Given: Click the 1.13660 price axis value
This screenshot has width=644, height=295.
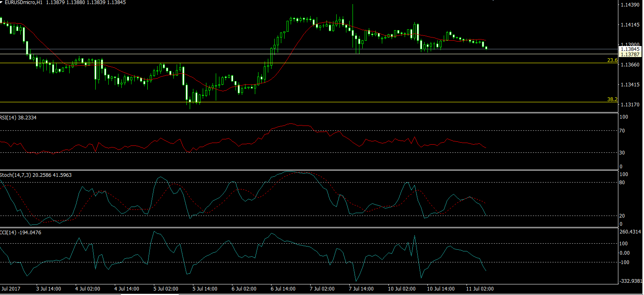Looking at the screenshot, I should tap(630, 64).
